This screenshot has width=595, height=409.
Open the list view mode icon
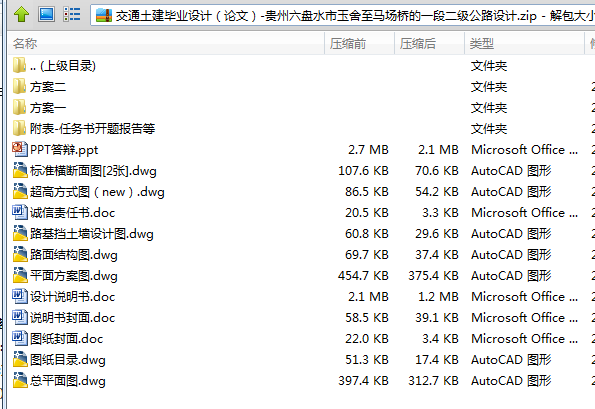click(x=72, y=14)
